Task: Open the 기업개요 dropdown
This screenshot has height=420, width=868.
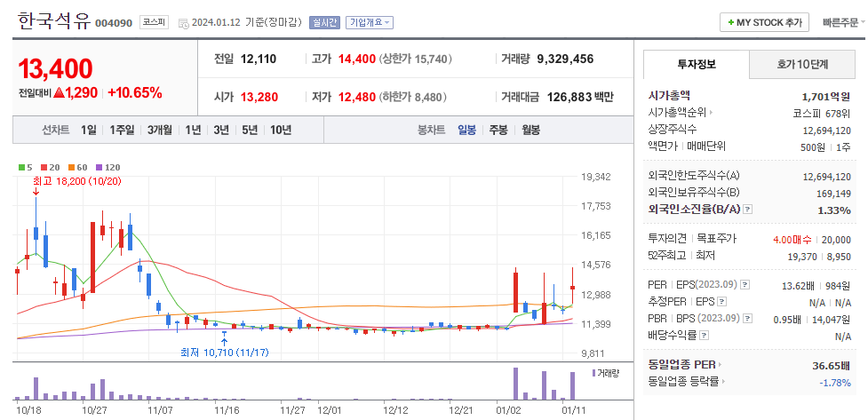Action: pos(370,23)
